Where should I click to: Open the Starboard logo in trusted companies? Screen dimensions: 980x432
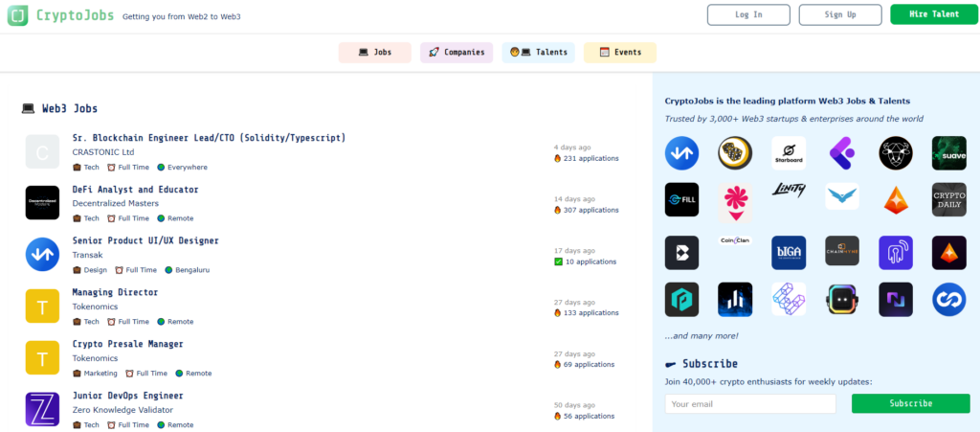(789, 152)
